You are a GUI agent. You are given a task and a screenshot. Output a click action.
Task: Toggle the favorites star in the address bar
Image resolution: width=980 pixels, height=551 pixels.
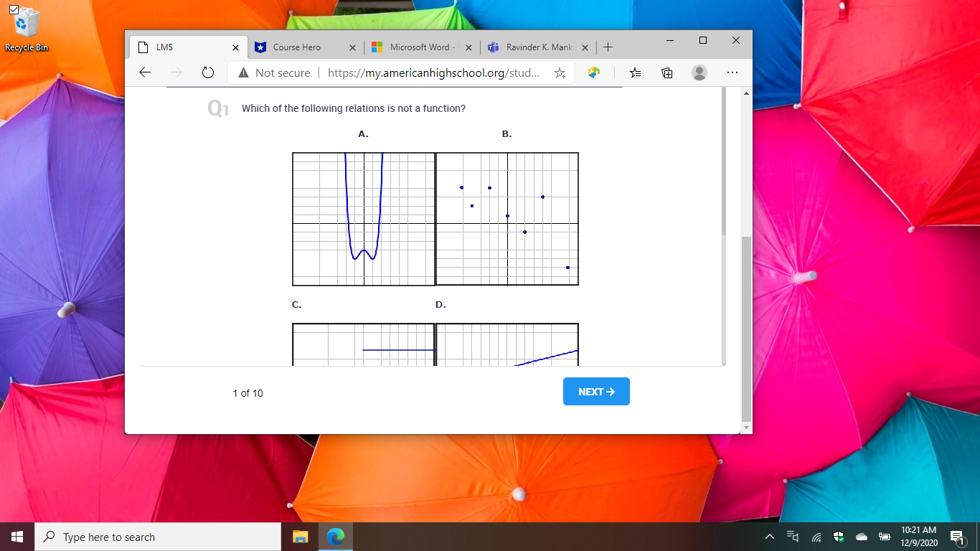(560, 72)
